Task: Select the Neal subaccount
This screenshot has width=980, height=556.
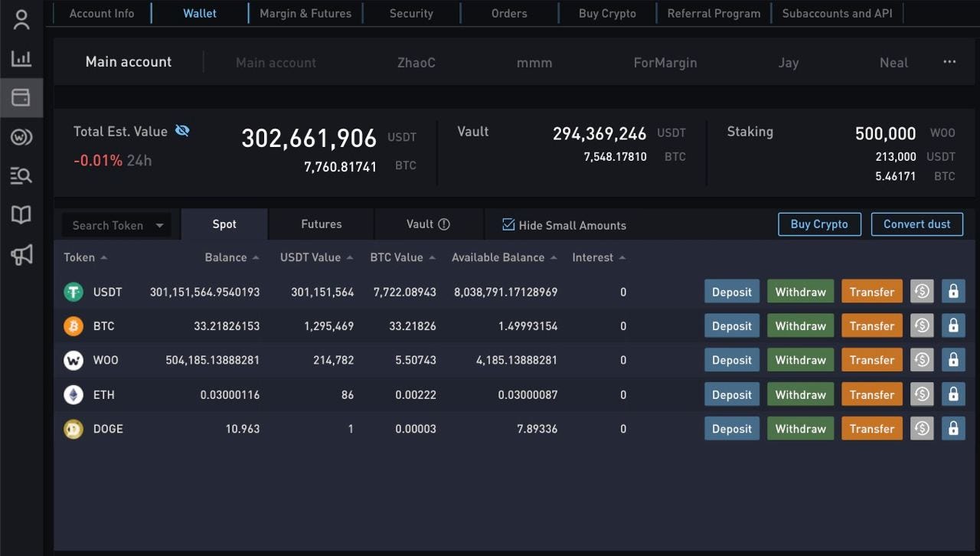Action: pos(893,63)
